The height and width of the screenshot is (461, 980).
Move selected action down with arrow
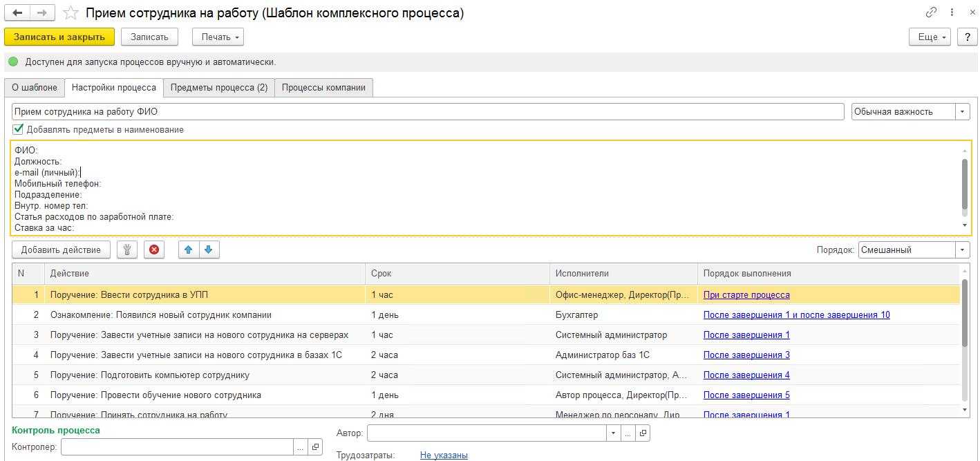tap(209, 250)
